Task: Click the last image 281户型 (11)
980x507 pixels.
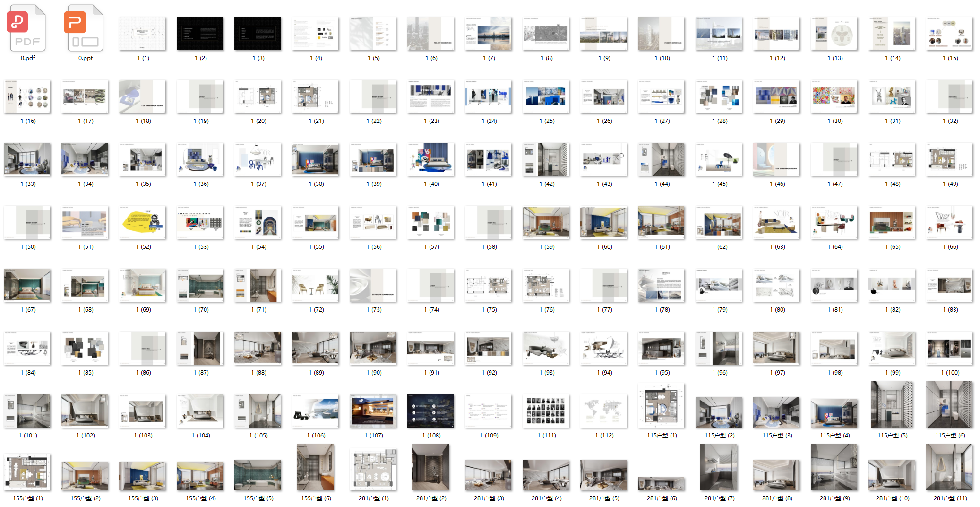Action: click(949, 468)
